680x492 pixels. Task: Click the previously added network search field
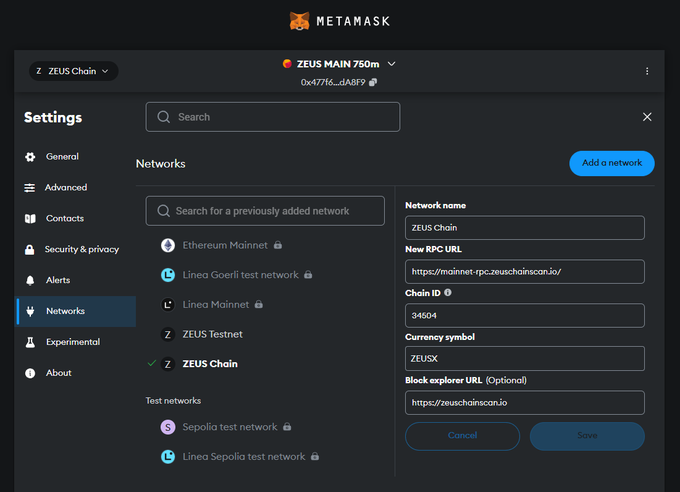tap(265, 211)
